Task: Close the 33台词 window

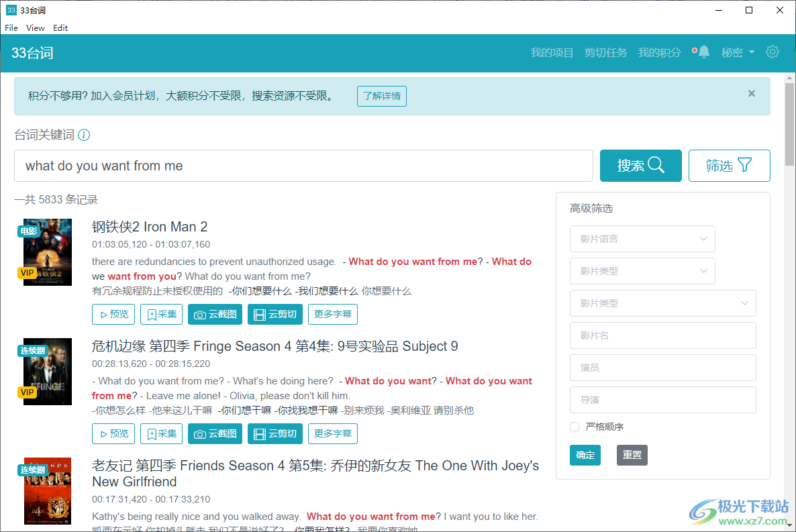Action: point(780,10)
